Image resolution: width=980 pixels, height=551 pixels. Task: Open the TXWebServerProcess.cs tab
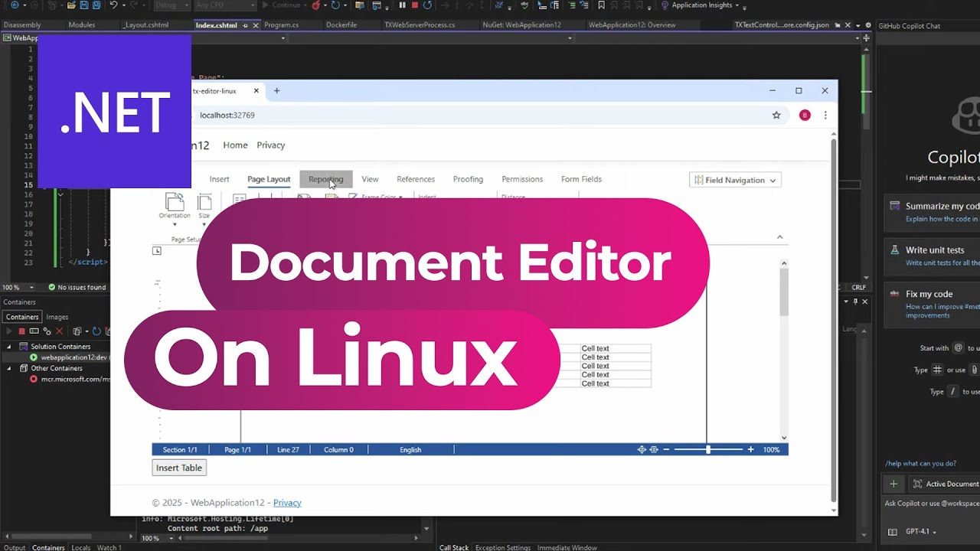[x=420, y=24]
